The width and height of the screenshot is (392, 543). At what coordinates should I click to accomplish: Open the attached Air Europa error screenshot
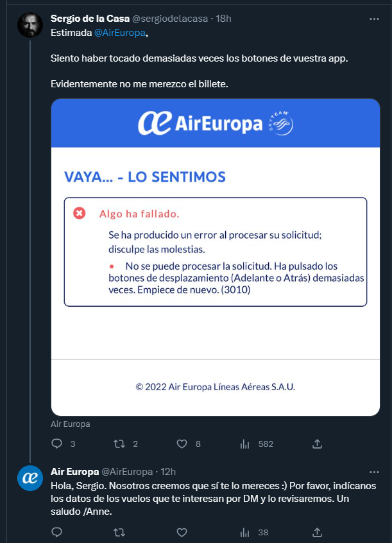pyautogui.click(x=215, y=257)
